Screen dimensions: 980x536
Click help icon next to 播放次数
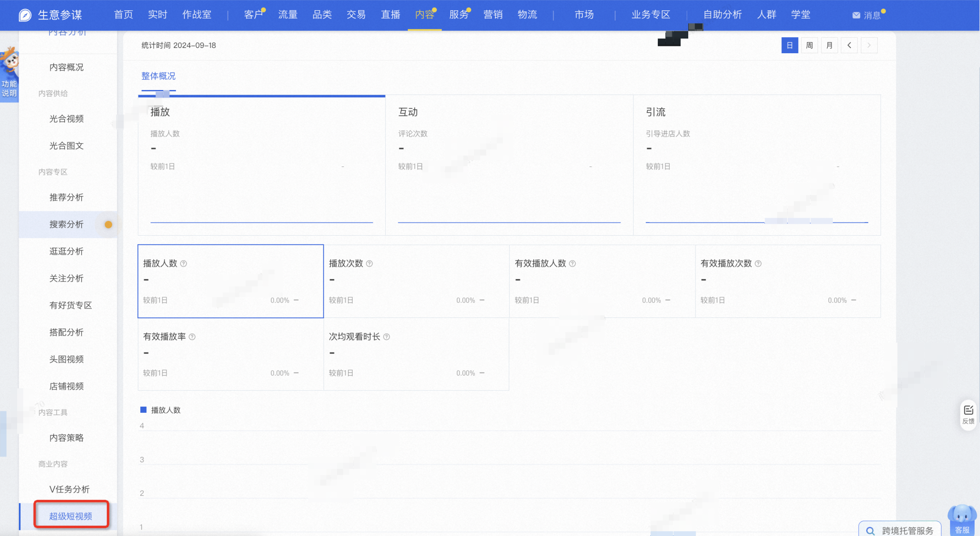(x=369, y=263)
